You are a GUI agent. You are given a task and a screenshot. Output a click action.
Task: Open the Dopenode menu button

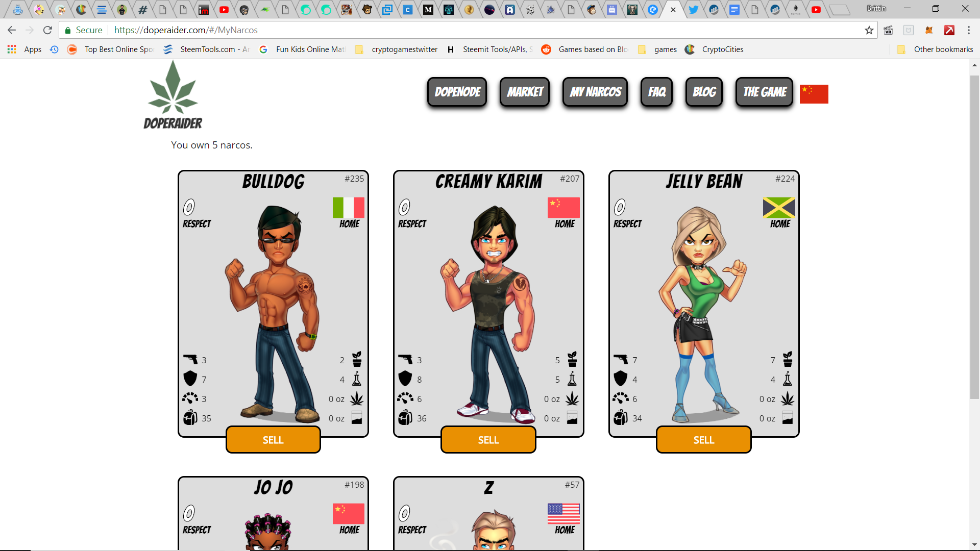click(457, 92)
